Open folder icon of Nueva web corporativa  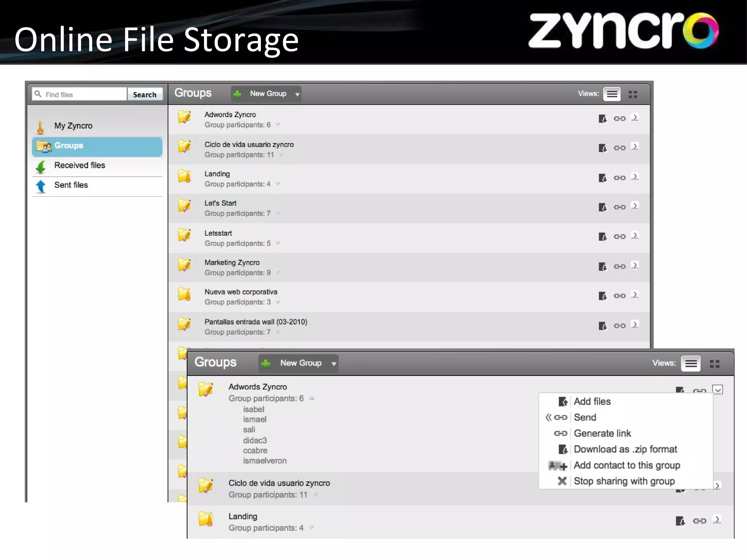(x=184, y=294)
